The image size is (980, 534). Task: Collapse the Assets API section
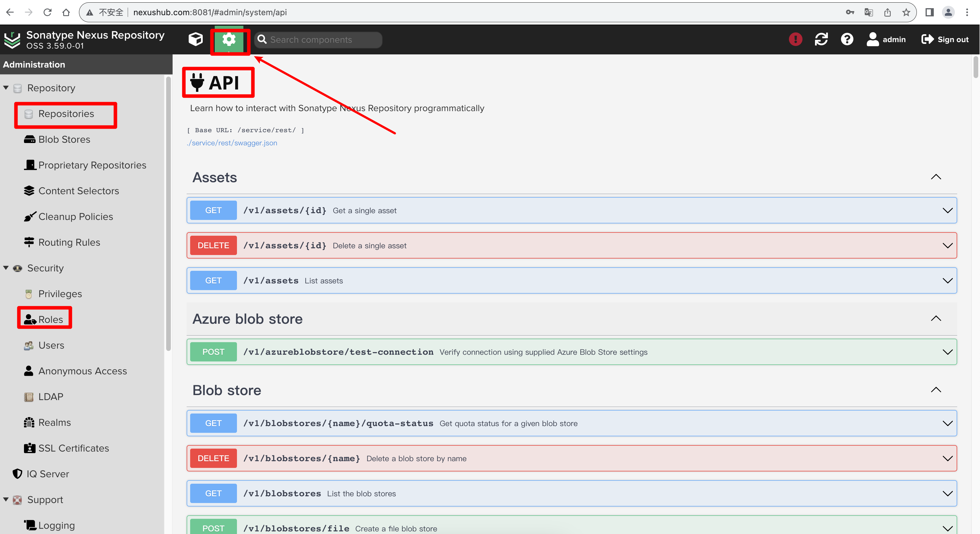tap(936, 177)
